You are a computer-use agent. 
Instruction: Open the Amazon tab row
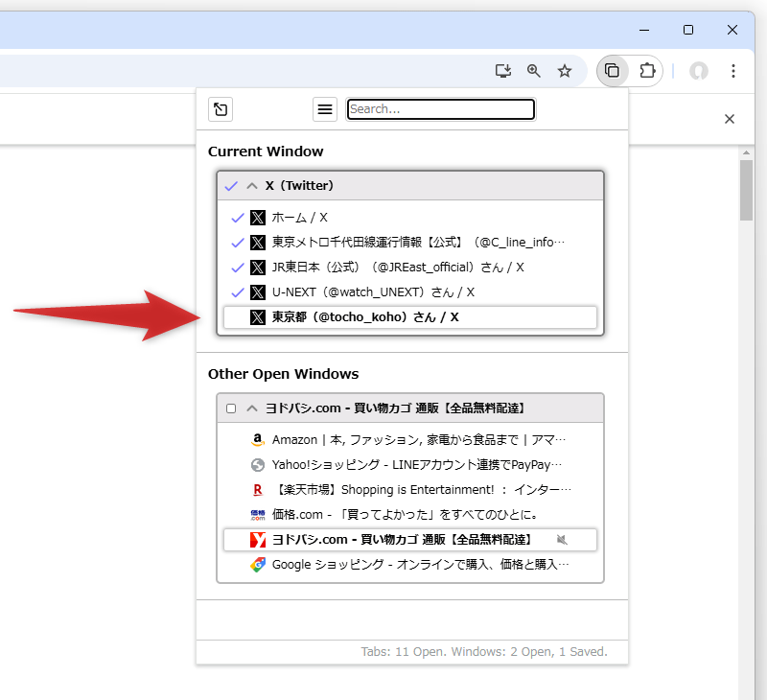410,440
